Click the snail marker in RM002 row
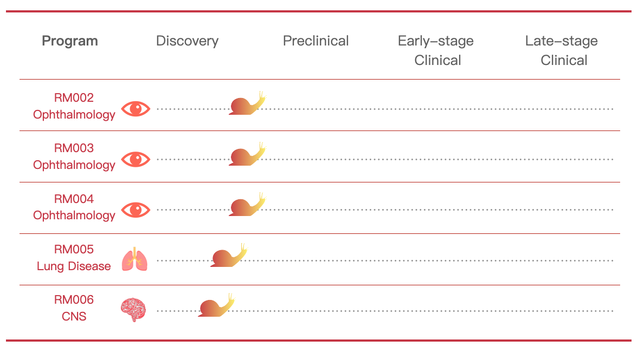 coord(248,103)
